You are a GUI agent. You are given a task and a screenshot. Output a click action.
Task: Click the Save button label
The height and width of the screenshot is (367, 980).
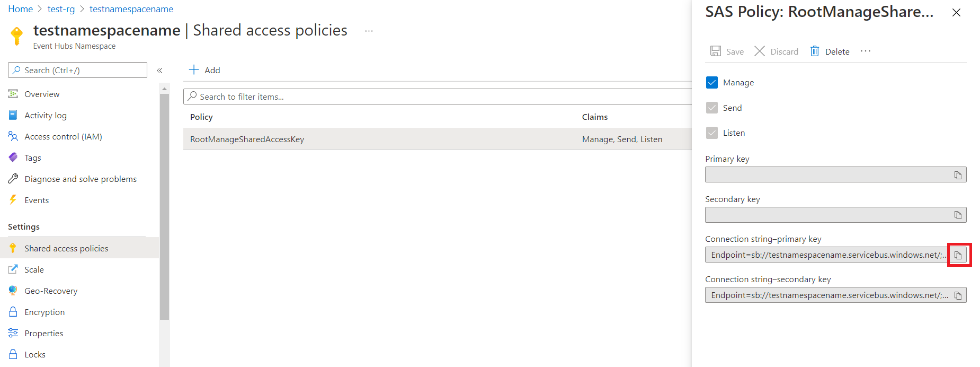click(x=735, y=51)
